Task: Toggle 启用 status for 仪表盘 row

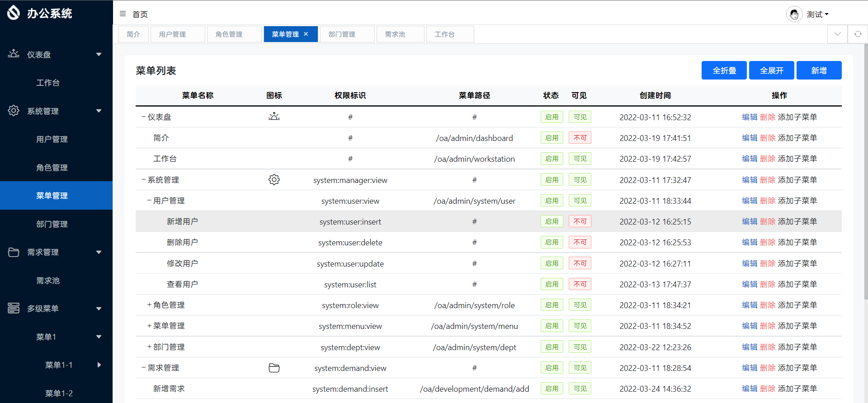Action: coord(552,117)
